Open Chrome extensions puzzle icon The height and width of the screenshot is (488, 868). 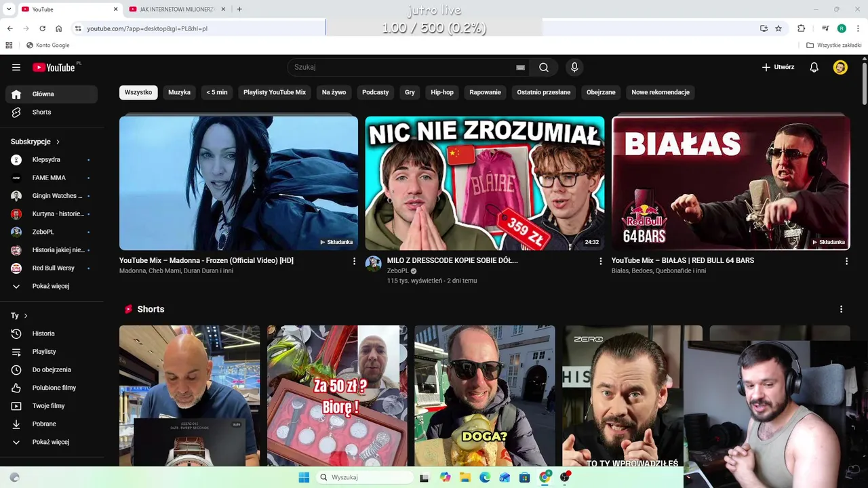[802, 28]
